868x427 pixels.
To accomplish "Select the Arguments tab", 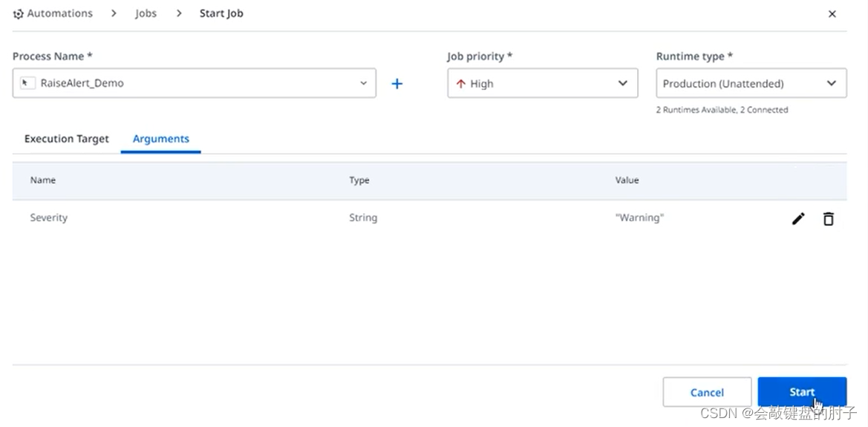I will [161, 139].
